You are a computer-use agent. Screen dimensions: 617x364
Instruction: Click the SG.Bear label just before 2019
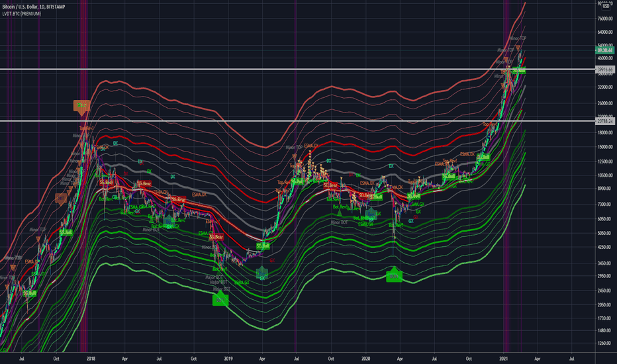click(216, 237)
